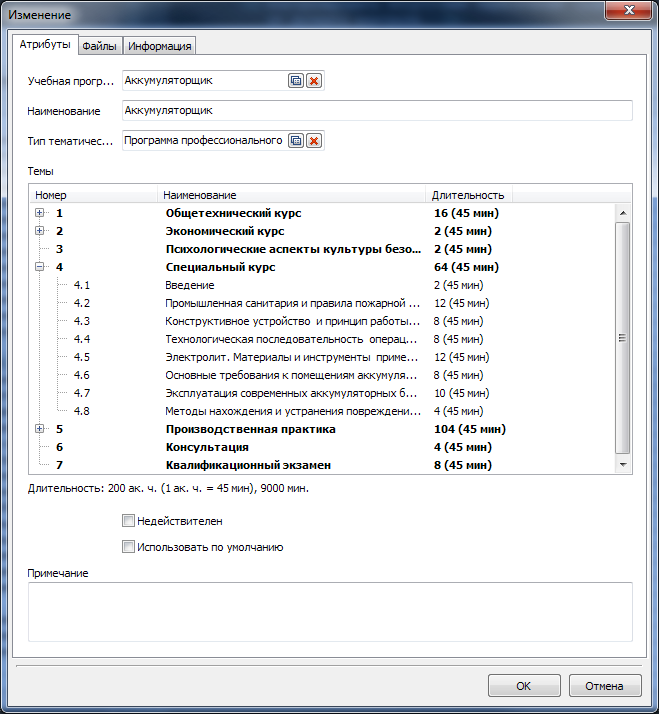Screen dimensions: 659x714
Task: Collapse topic 4 Специальный курс
Action: (40, 267)
